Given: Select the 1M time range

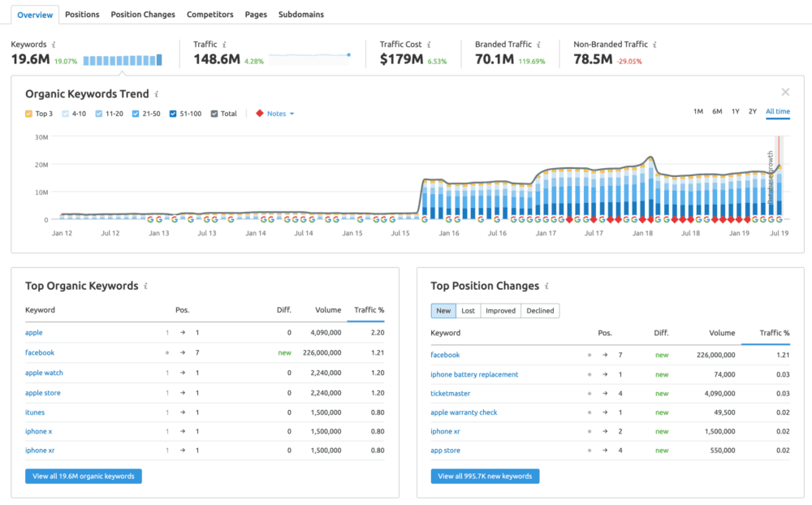Looking at the screenshot, I should [x=698, y=111].
